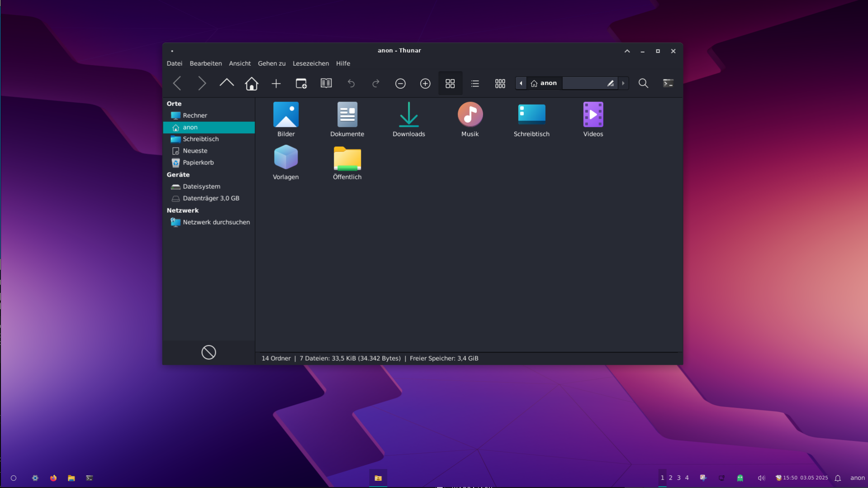Open a new tab with toolbar icon
This screenshot has width=868, height=488.
[301, 83]
